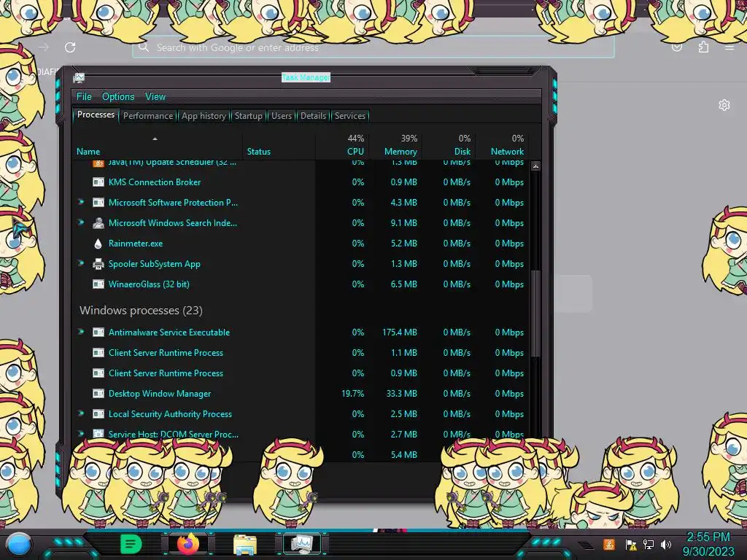
Task: Click the Microsoft Software Protection process icon
Action: [98, 203]
